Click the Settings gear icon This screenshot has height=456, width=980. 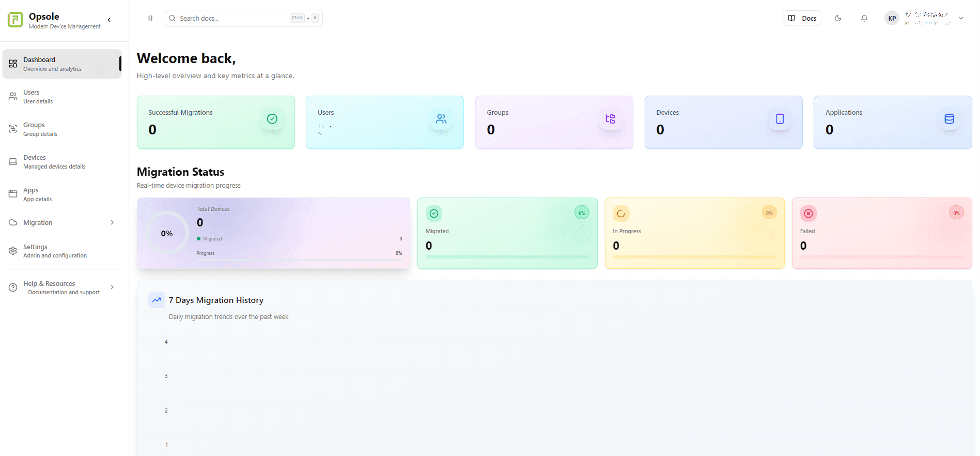13,251
